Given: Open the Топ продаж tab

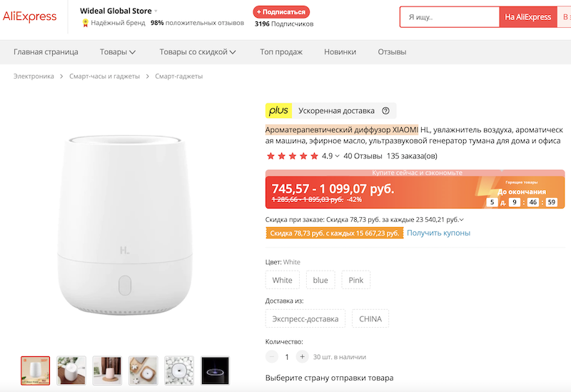Looking at the screenshot, I should 281,51.
